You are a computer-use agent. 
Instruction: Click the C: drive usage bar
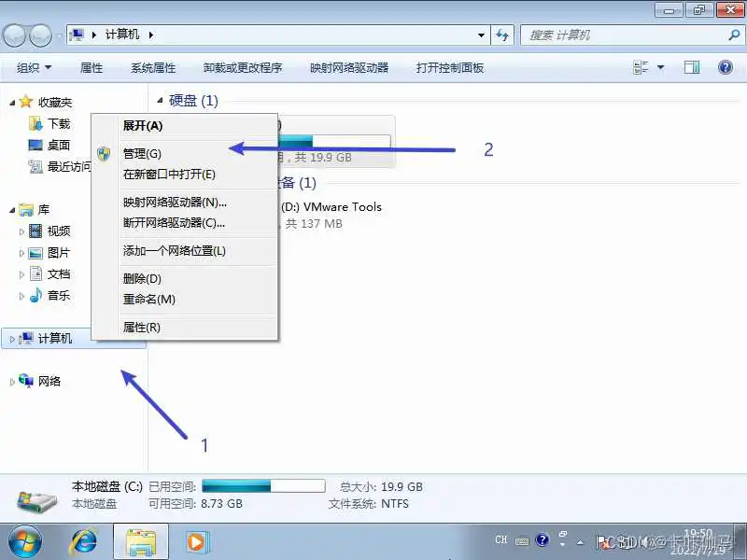coord(261,485)
